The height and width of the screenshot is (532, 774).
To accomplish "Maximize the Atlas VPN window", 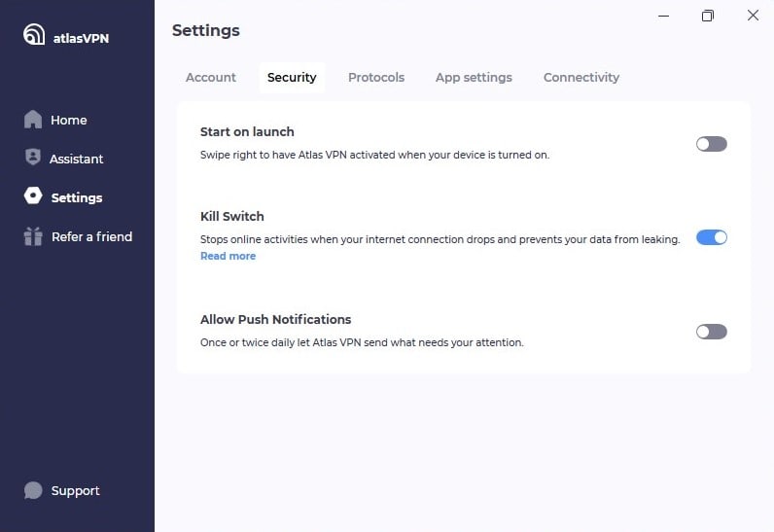I will point(708,16).
